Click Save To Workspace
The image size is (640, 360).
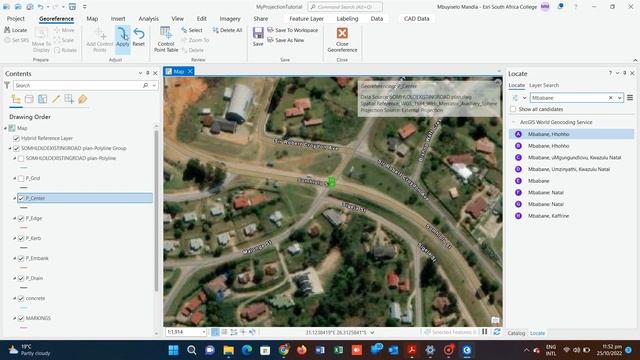pyautogui.click(x=292, y=30)
